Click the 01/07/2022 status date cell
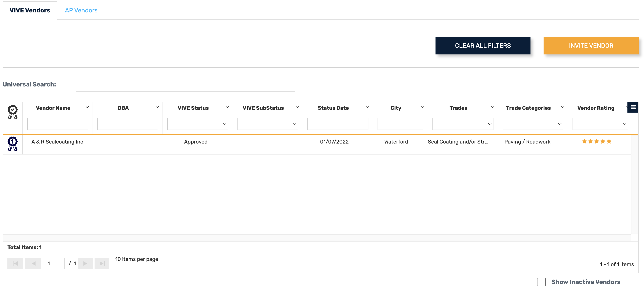This screenshot has height=294, width=644. pyautogui.click(x=334, y=142)
